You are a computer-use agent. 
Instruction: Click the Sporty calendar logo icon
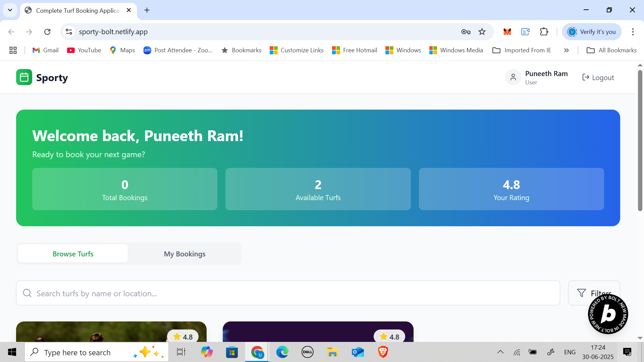[x=24, y=77]
